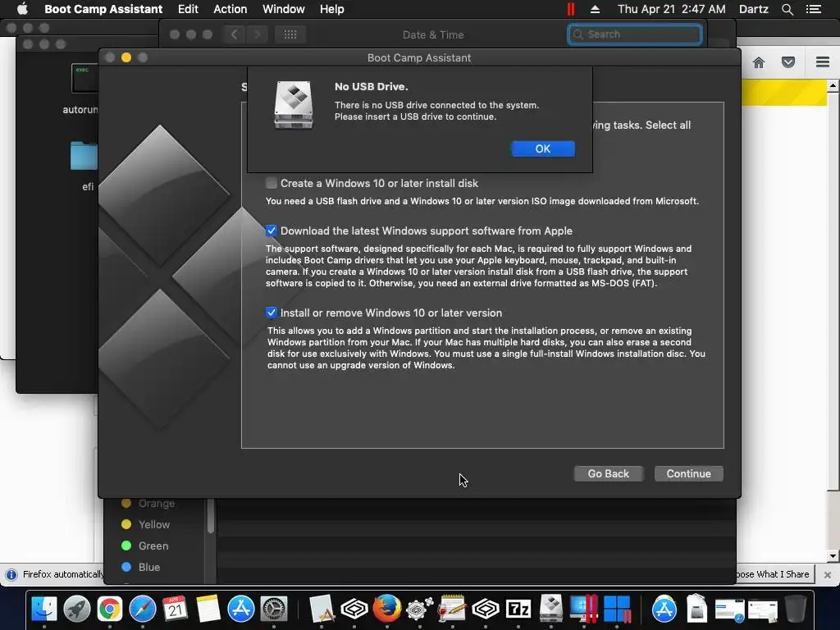
Task: Uncheck Install or remove Windows 10
Action: pyautogui.click(x=271, y=313)
